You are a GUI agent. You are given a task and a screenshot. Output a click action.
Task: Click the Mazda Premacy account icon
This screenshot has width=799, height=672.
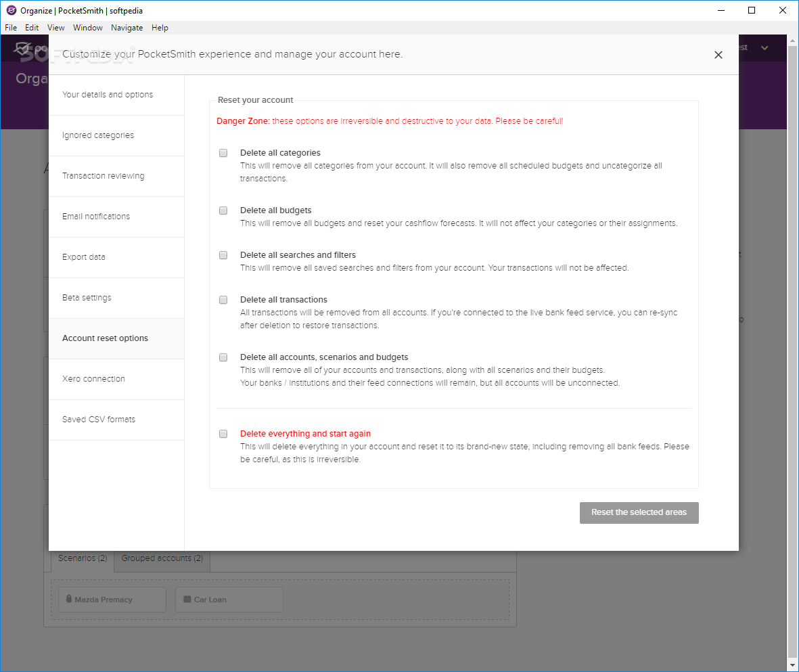pyautogui.click(x=69, y=599)
